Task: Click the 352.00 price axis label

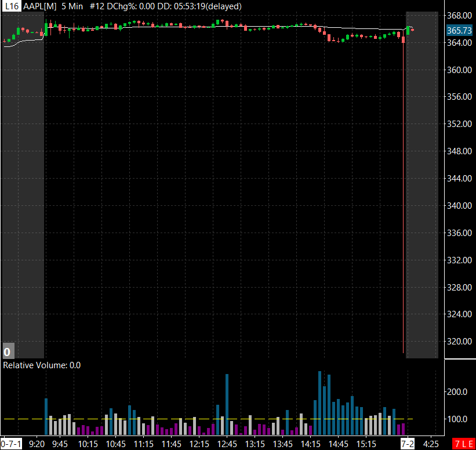Action: tap(459, 124)
